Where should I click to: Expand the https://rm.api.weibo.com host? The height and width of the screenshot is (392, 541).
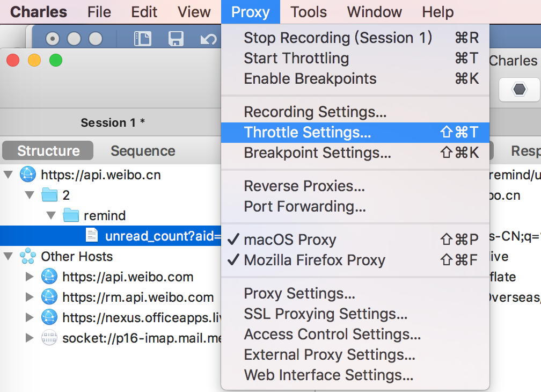click(x=31, y=297)
